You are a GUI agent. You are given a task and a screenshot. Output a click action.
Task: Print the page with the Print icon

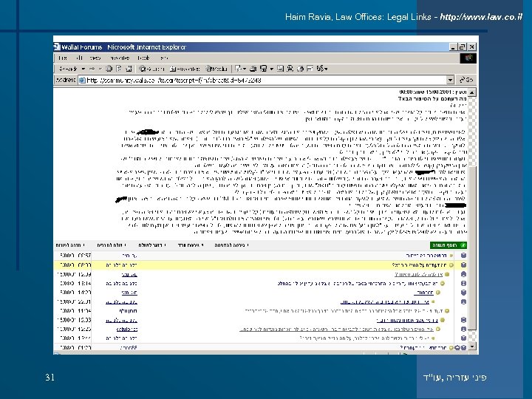[x=253, y=69]
